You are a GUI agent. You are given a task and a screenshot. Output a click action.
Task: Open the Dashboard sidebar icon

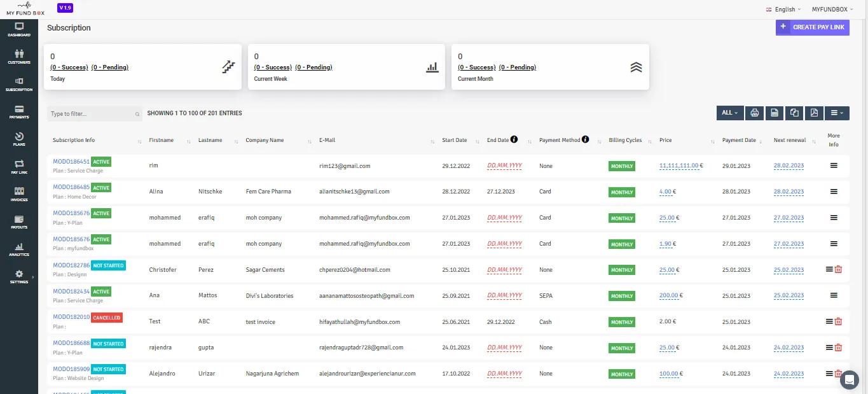(x=19, y=29)
